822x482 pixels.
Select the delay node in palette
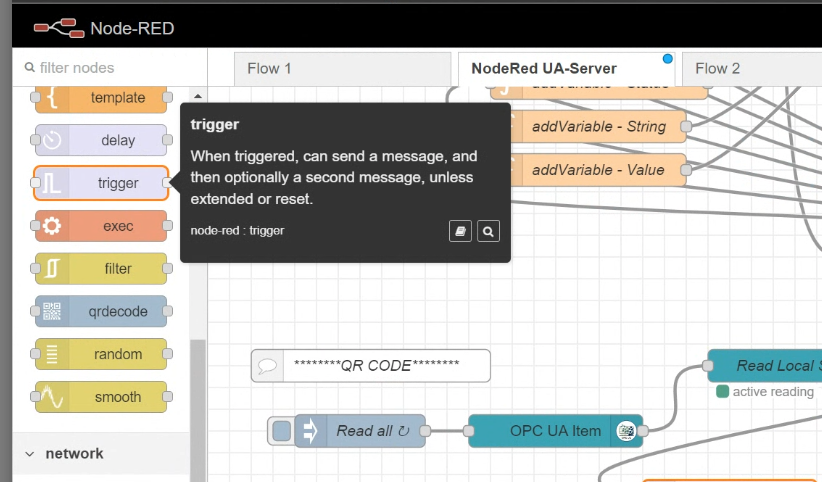tap(101, 140)
